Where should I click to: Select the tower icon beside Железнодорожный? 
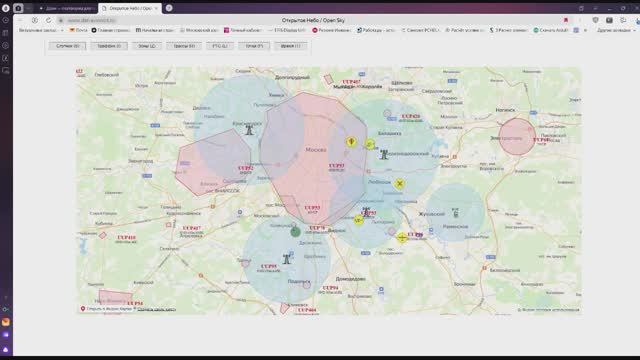click(x=384, y=154)
